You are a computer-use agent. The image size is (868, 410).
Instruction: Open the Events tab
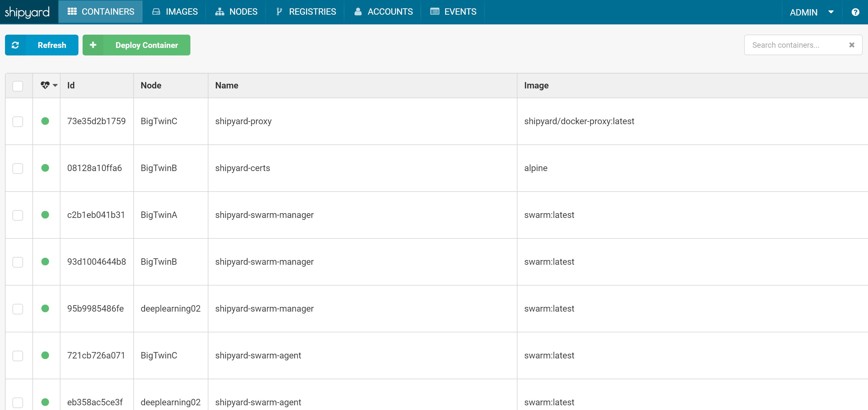coord(453,12)
